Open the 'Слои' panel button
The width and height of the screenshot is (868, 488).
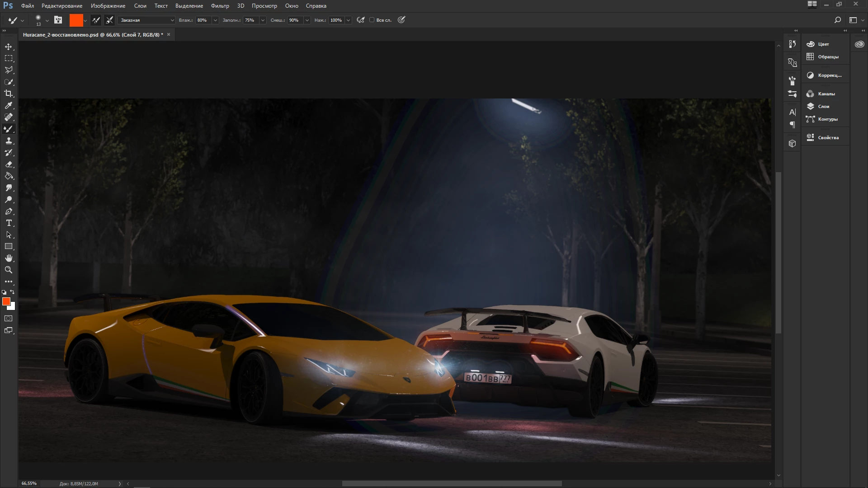point(823,106)
